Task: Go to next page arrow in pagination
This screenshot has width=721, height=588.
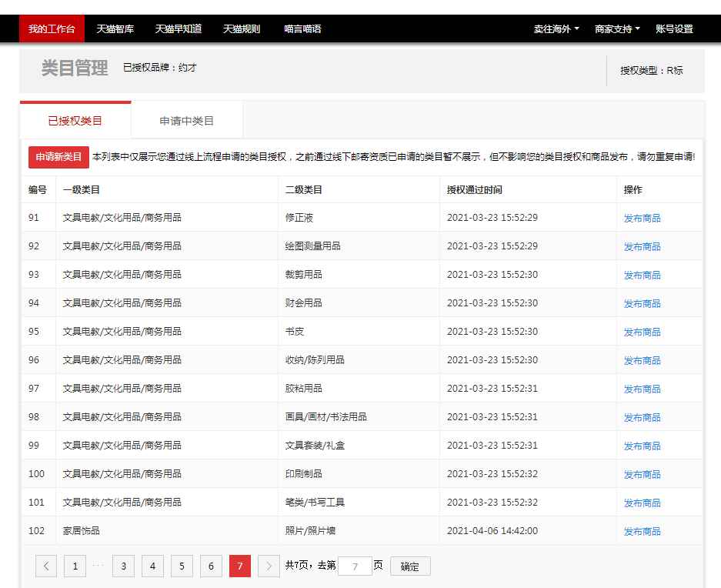Action: [269, 566]
